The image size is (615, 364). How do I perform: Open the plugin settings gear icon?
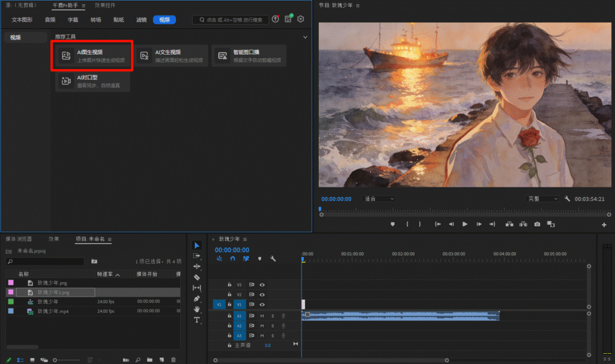(x=301, y=19)
